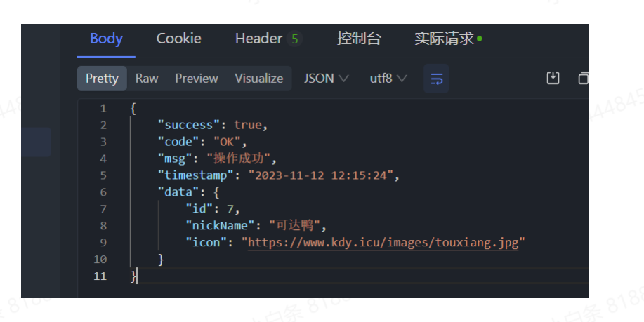644x322 pixels.
Task: Switch to Preview view mode
Action: click(197, 79)
